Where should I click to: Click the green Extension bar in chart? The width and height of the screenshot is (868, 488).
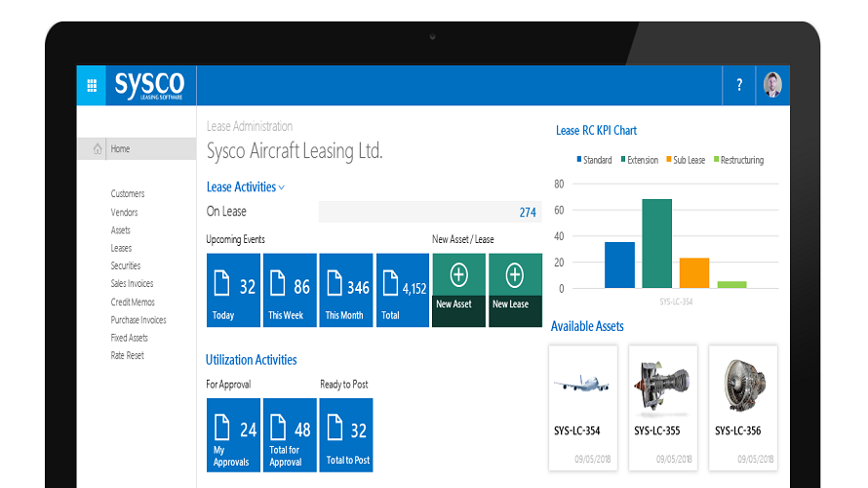(657, 244)
